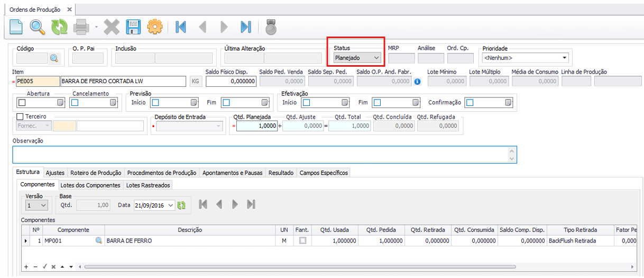The image size is (644, 278).
Task: Click the green refresh button beside Data
Action: point(181,205)
